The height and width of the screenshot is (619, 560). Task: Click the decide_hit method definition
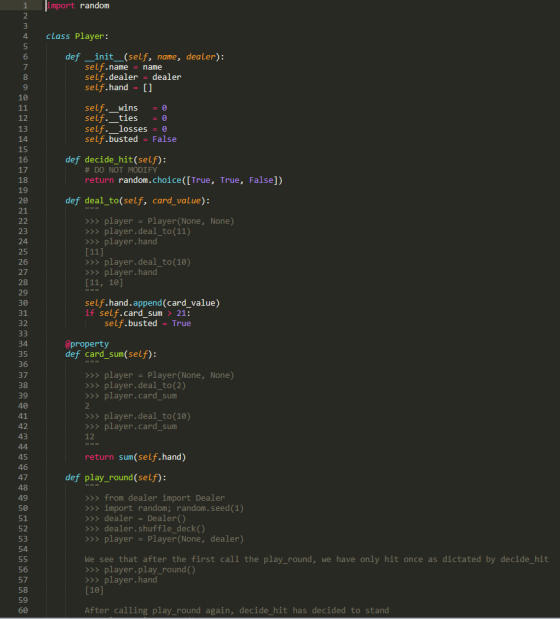[x=116, y=160]
